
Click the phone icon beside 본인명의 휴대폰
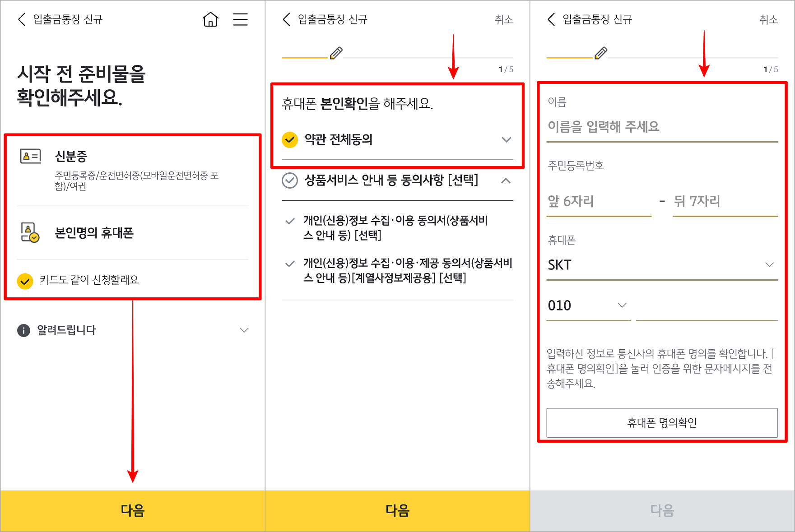pos(30,233)
